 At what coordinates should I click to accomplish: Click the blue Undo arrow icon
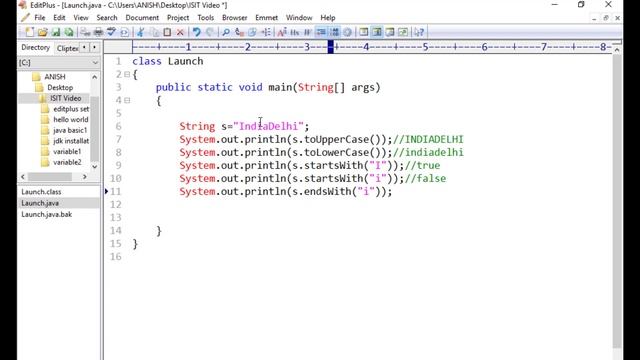197,32
